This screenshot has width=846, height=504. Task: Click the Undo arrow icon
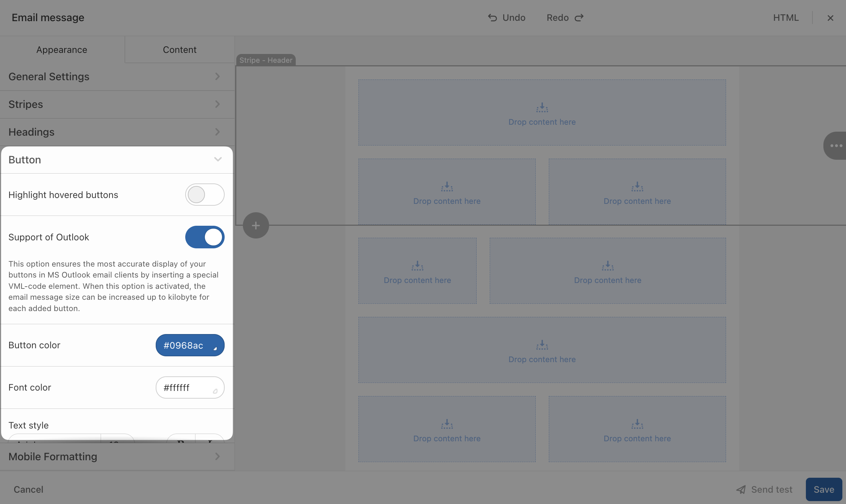pos(492,18)
